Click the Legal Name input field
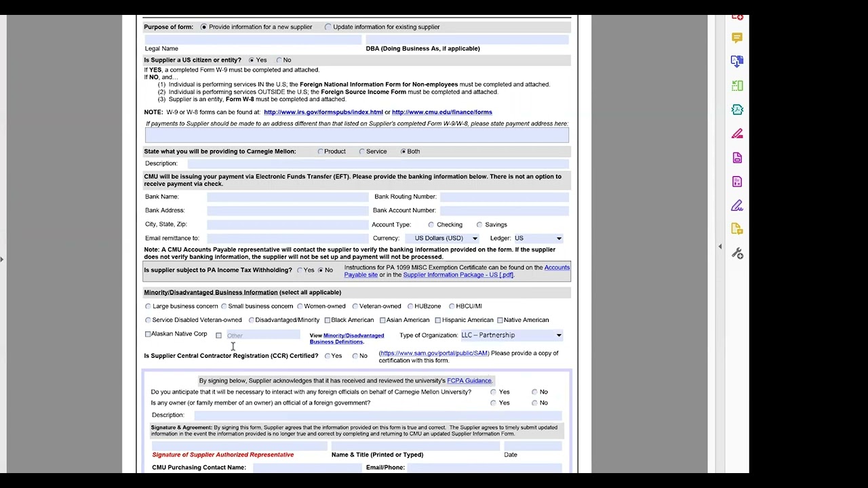Image resolution: width=868 pixels, height=488 pixels. pos(253,40)
